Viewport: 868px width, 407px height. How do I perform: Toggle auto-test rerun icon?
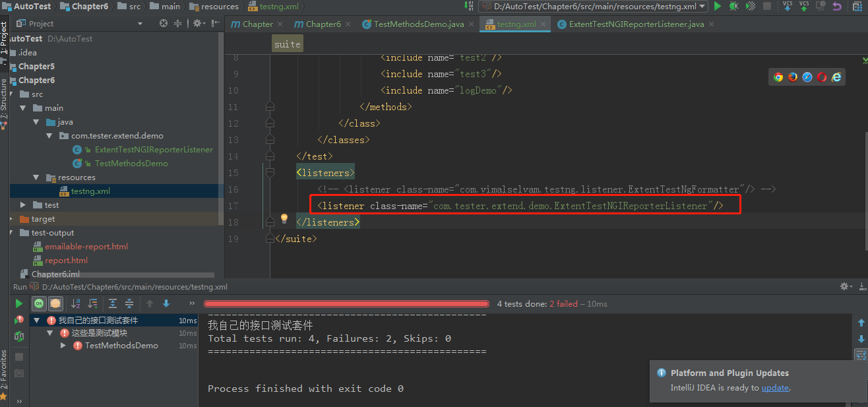click(19, 336)
